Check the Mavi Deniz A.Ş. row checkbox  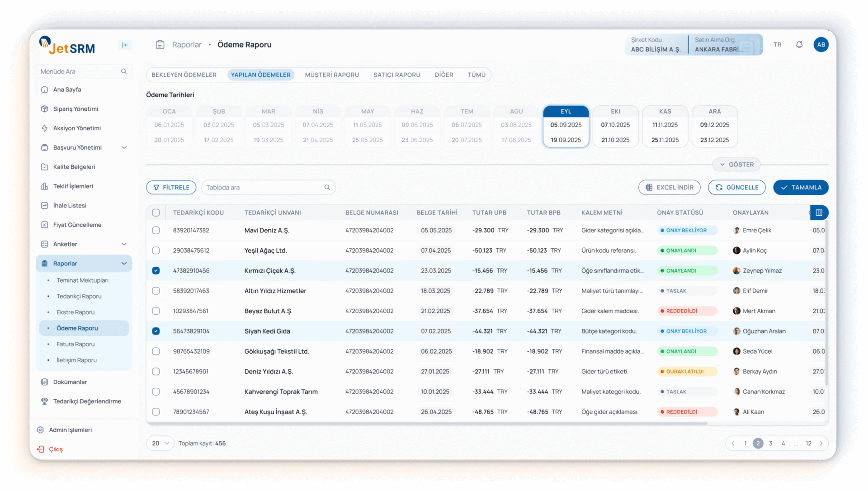[x=156, y=230]
